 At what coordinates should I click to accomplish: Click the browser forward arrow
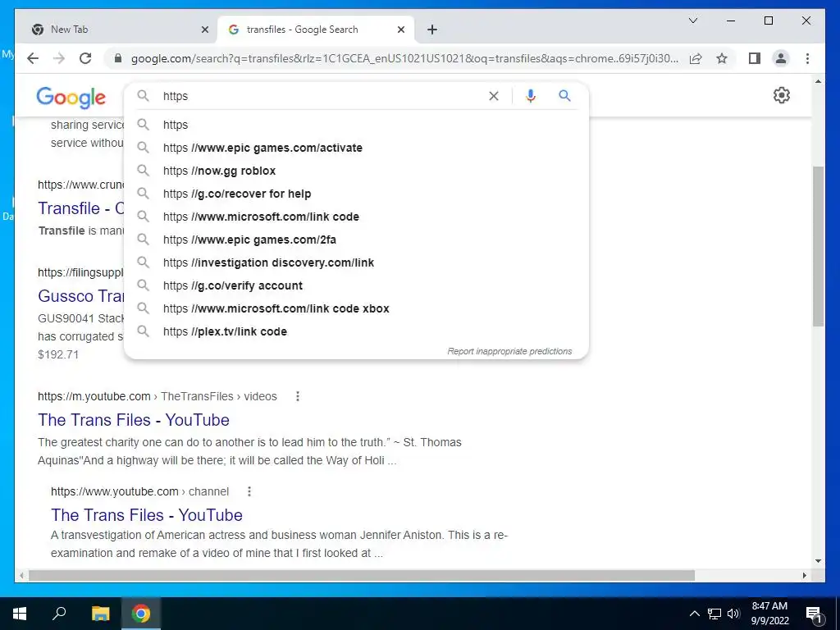coord(59,58)
